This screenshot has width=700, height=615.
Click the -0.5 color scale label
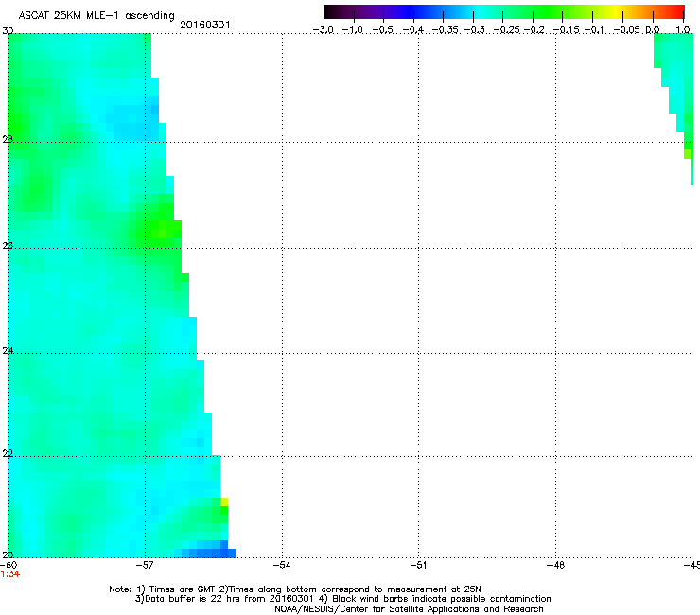(x=382, y=30)
